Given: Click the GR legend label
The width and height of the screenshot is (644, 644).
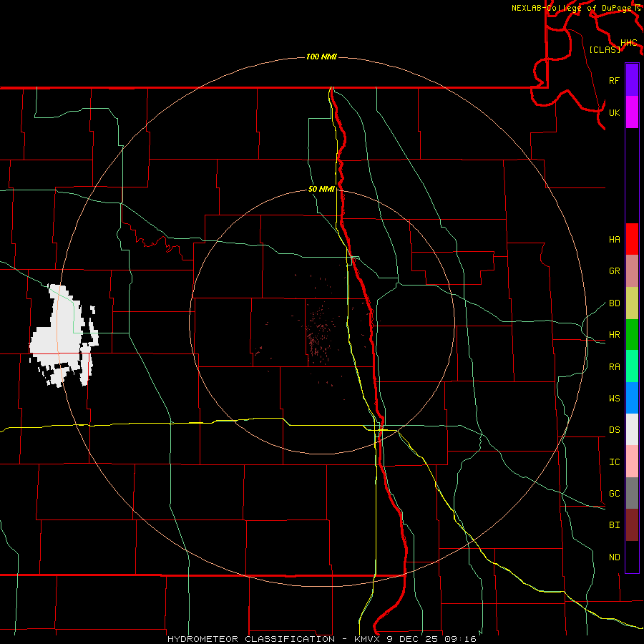Looking at the screenshot, I should coord(614,271).
